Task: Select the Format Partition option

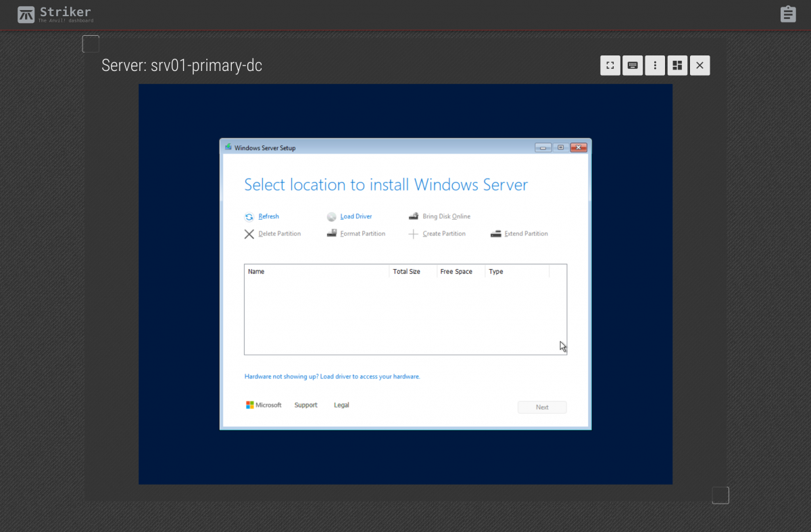Action: (x=362, y=234)
